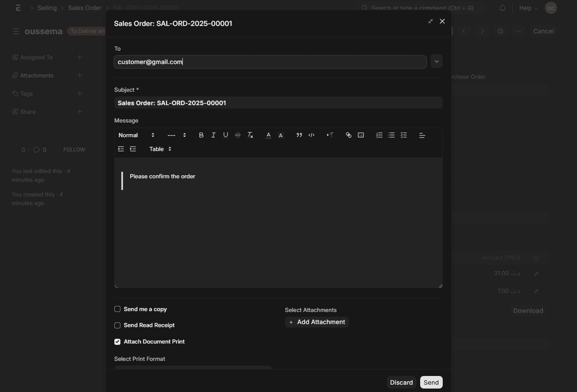Open the font size dropdown showing dashes
Viewport: 577px width, 392px height.
pyautogui.click(x=177, y=135)
